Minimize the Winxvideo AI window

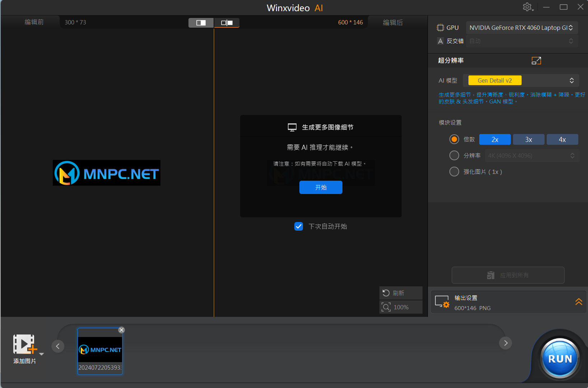tap(546, 7)
